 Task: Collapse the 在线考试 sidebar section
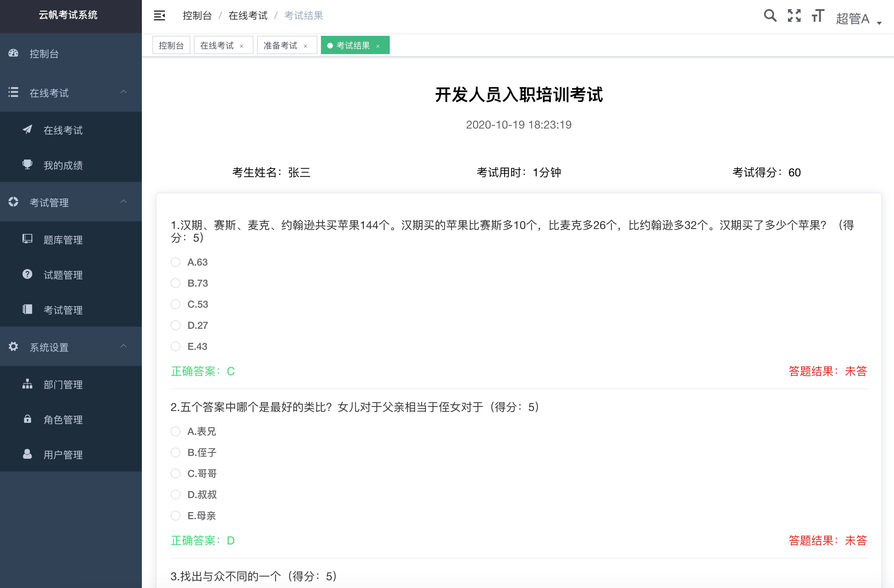[x=123, y=92]
